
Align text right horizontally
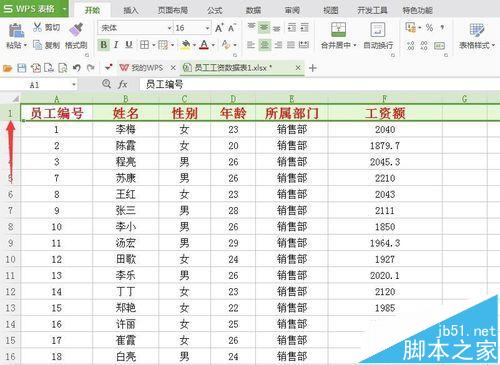(278, 45)
